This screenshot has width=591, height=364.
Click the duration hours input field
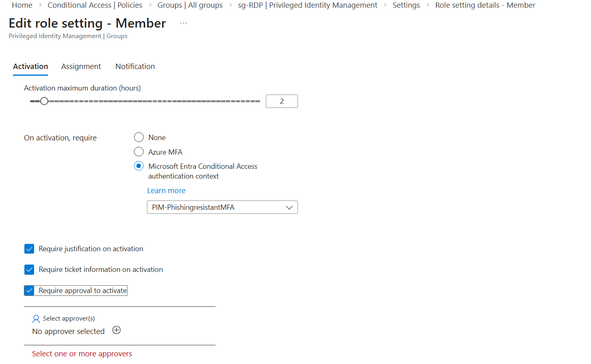pos(282,101)
